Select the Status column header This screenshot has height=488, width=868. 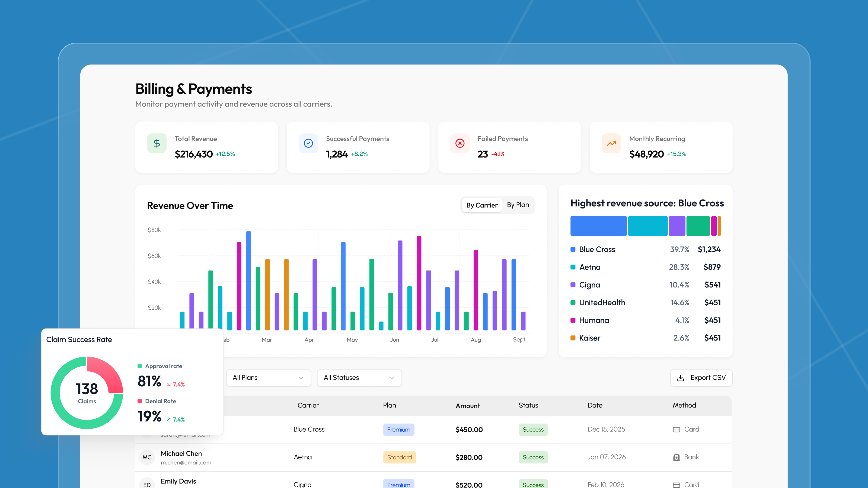point(528,406)
